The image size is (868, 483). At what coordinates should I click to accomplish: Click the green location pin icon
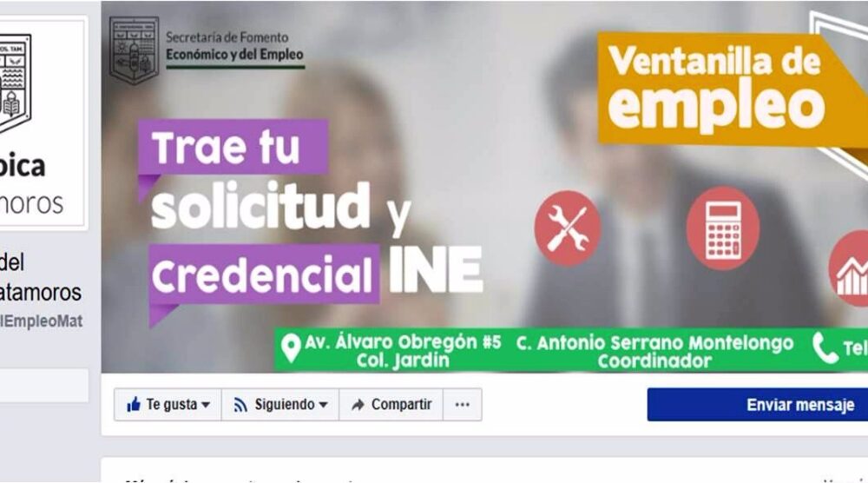tap(291, 348)
